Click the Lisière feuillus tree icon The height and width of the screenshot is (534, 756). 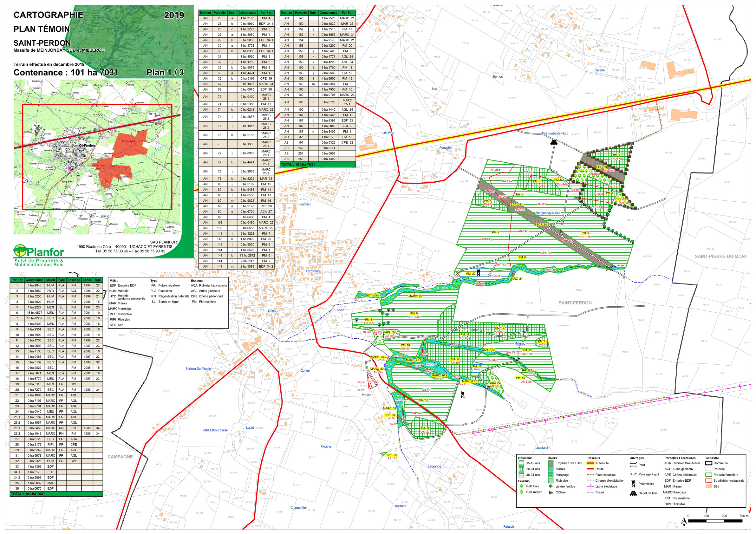tap(551, 486)
